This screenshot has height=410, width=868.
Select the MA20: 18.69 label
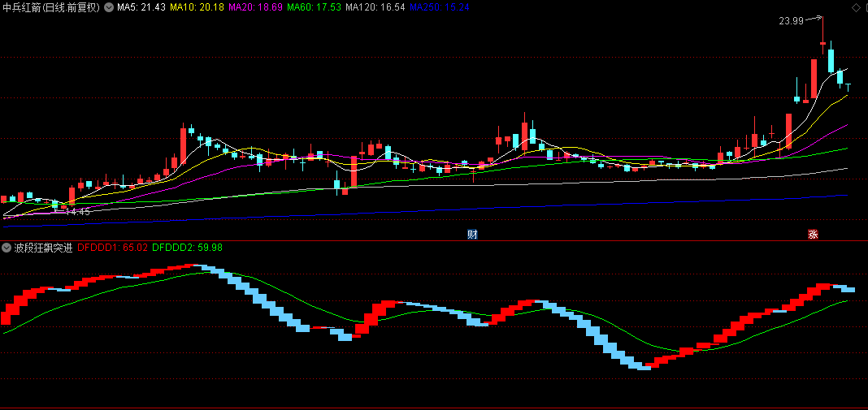coord(255,7)
